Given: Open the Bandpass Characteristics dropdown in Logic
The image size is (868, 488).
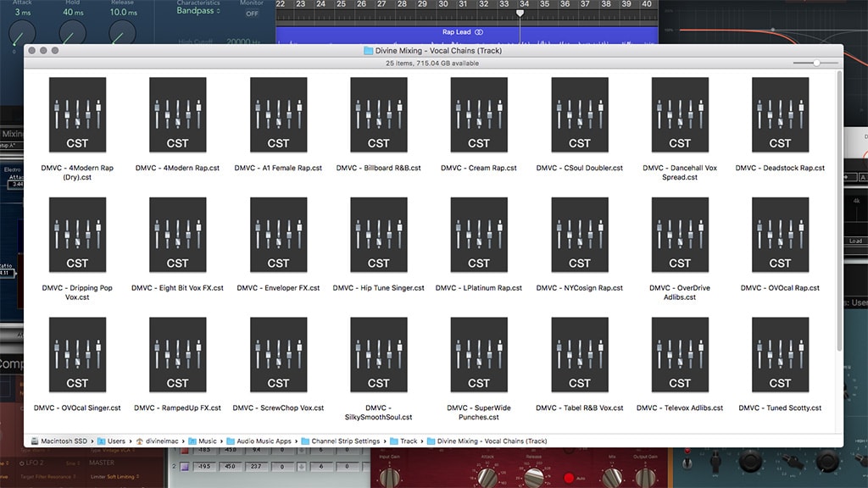Looking at the screenshot, I should (x=198, y=11).
